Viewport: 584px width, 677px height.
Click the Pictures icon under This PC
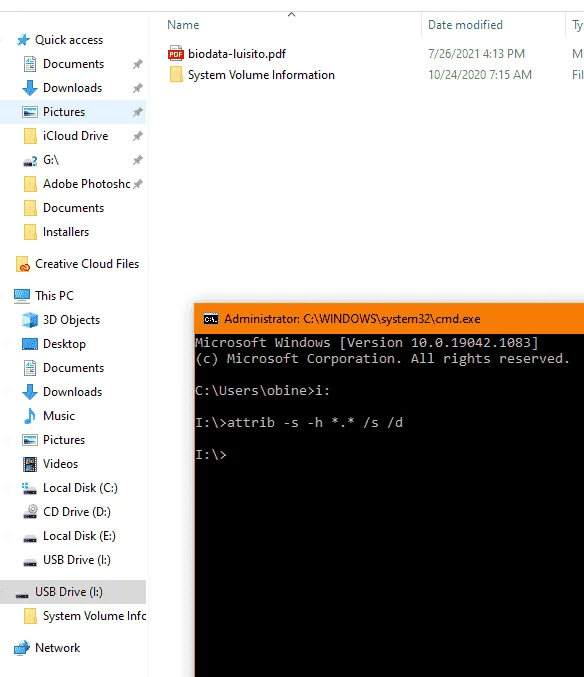[30, 440]
